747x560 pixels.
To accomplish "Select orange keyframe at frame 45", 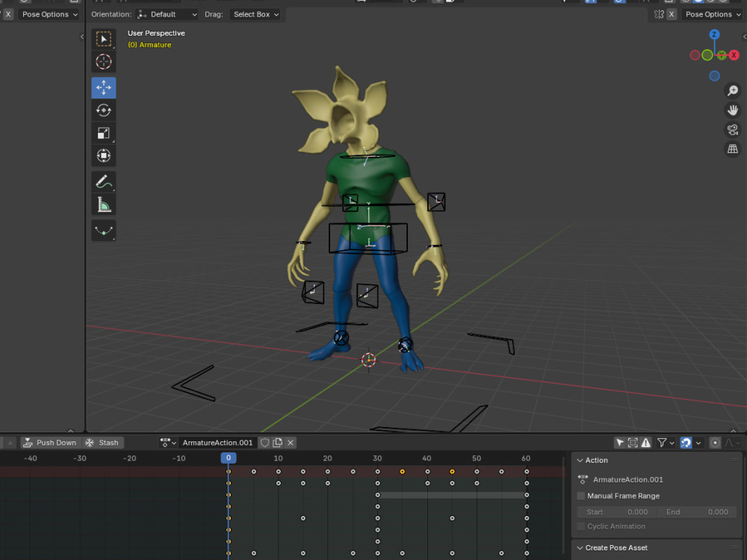I will point(452,472).
